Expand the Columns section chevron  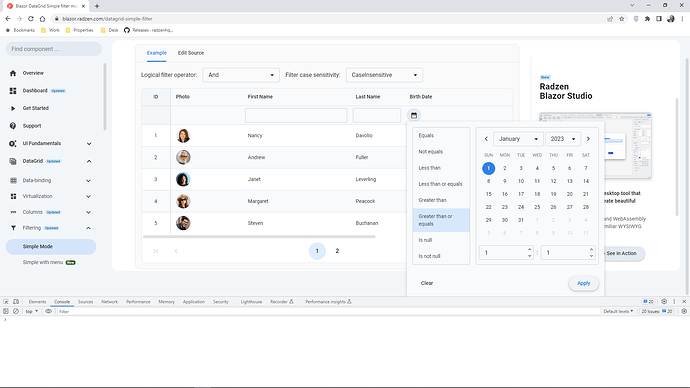(x=88, y=212)
